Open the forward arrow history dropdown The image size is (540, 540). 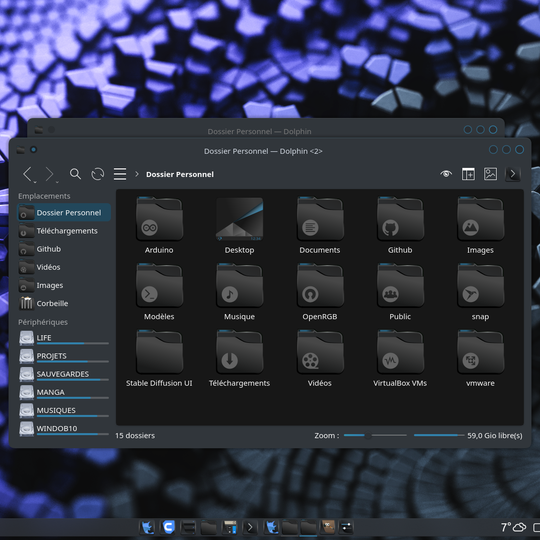[x=57, y=182]
